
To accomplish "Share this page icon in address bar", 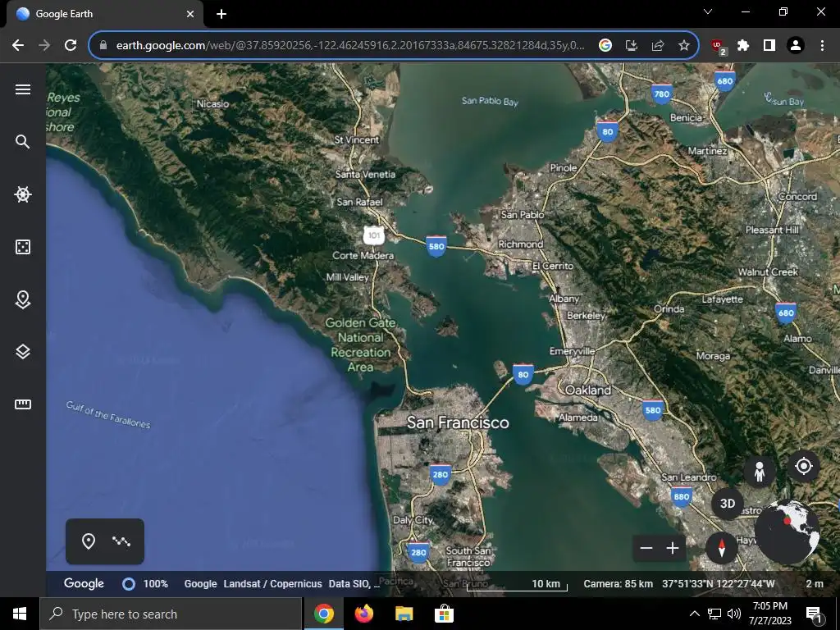I will [658, 46].
